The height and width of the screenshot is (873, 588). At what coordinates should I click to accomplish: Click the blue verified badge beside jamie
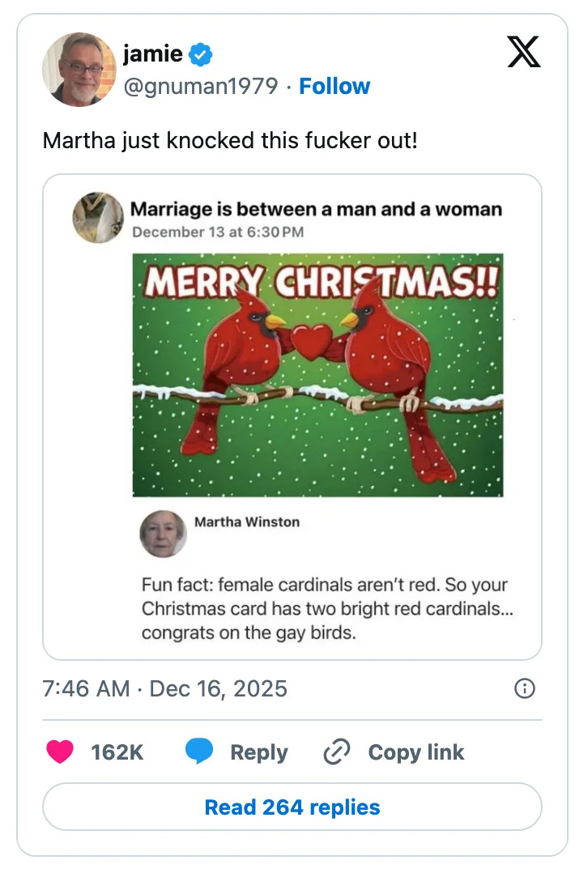click(x=201, y=55)
